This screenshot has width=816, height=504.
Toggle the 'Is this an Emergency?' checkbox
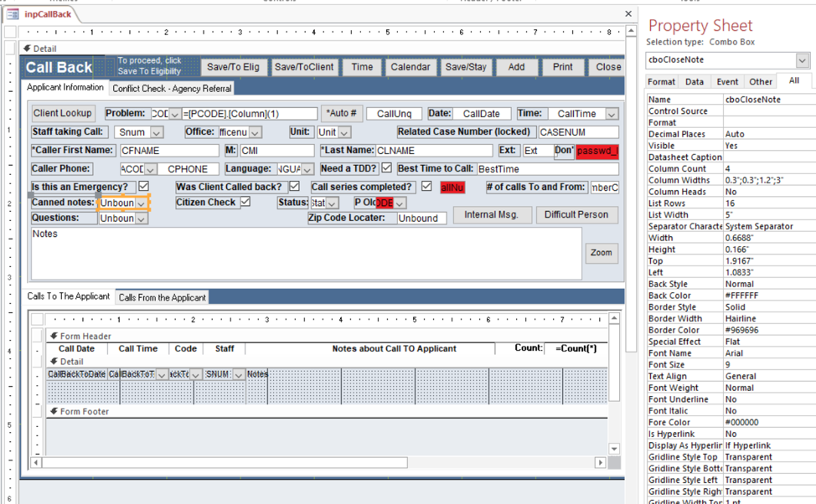click(x=143, y=187)
